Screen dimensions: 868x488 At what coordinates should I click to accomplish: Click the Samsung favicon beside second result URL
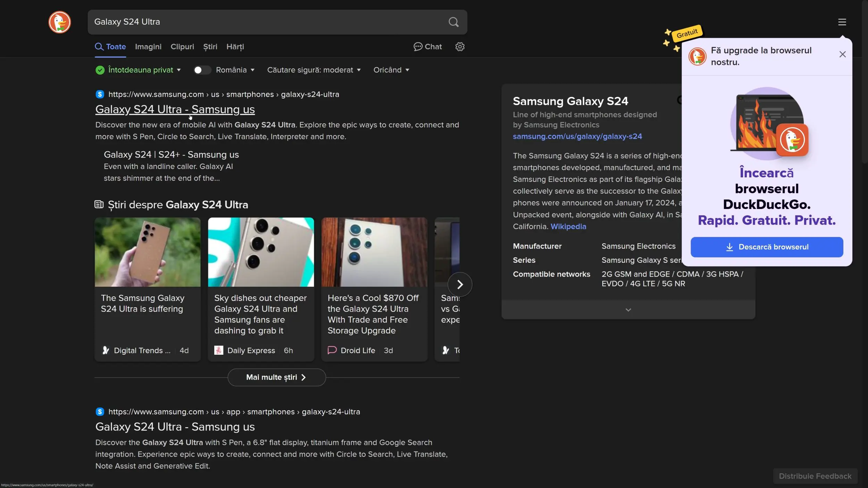coord(100,412)
